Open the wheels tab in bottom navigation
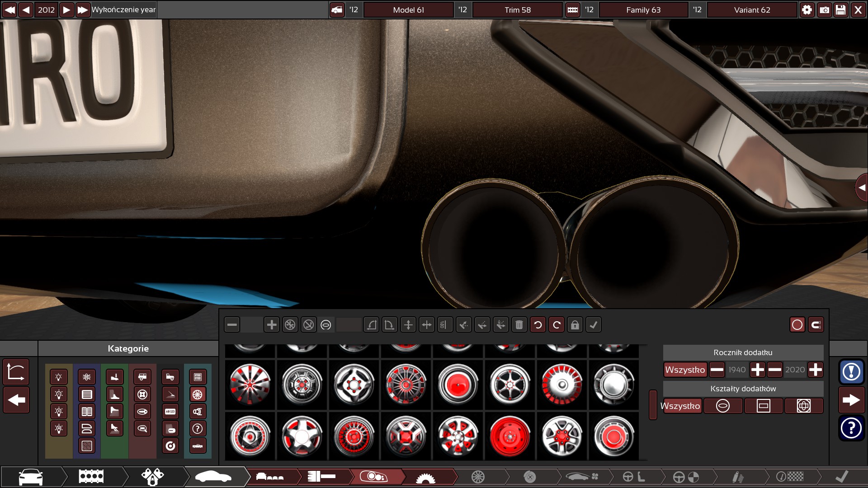Viewport: 868px width, 488px height. coord(478,476)
